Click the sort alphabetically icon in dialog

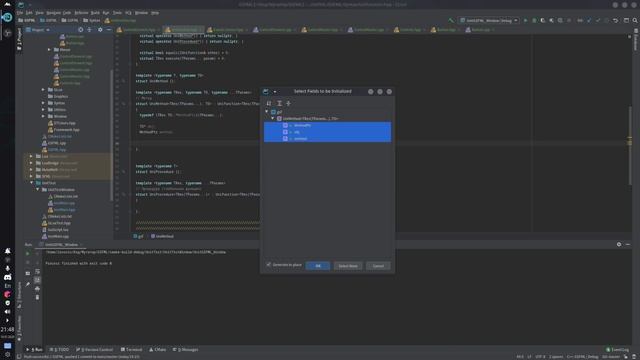click(x=269, y=103)
